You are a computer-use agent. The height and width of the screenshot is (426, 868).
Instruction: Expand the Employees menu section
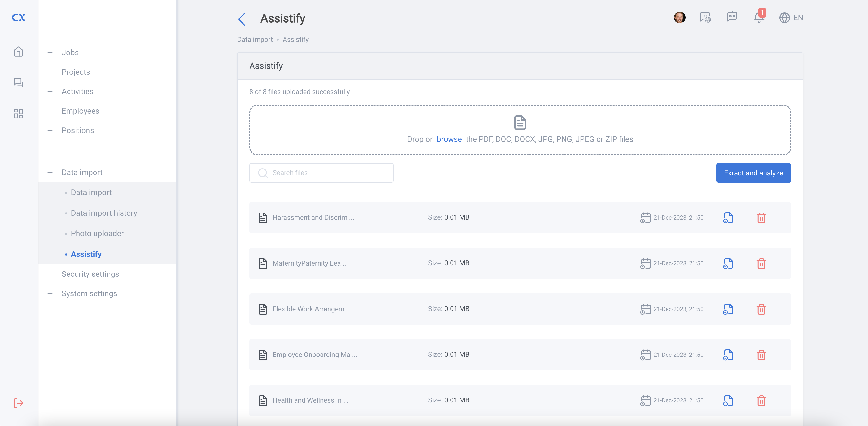tap(80, 111)
